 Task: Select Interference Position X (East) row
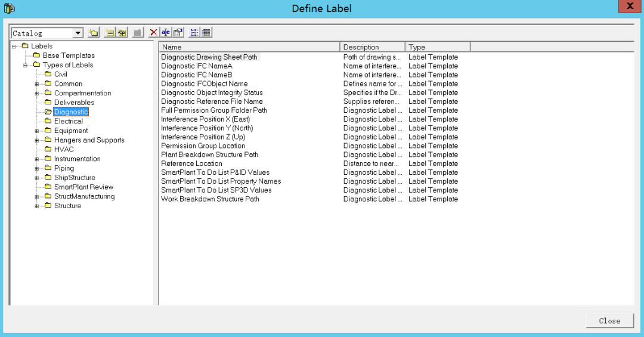[205, 119]
